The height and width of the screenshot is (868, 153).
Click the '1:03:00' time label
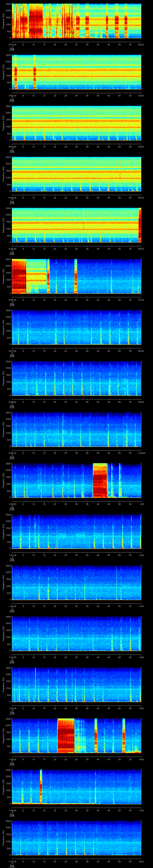click(x=12, y=657)
